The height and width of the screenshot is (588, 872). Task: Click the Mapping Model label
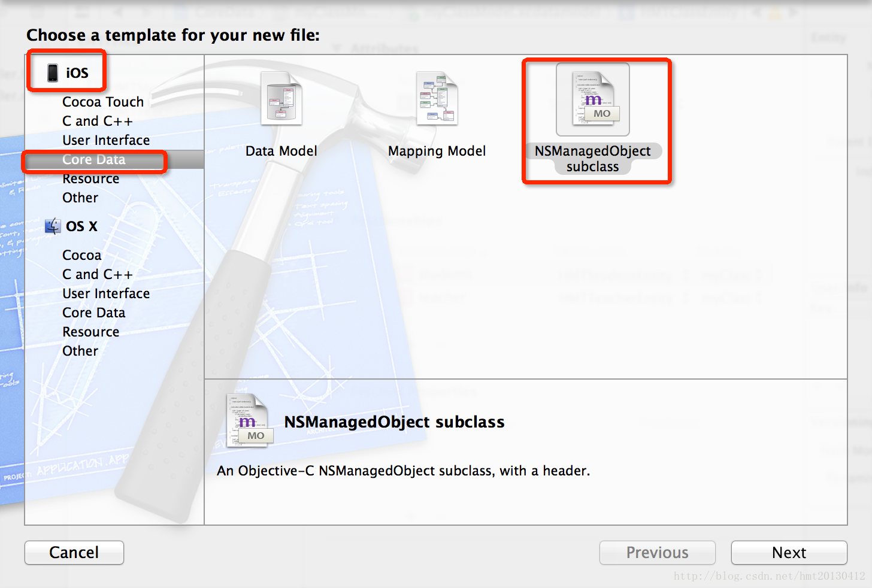(x=437, y=151)
